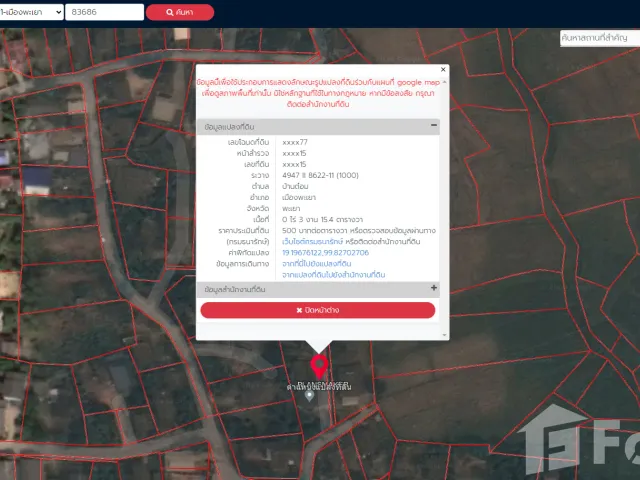Viewport: 640px width, 480px height.
Task: Click the magnifier icon in search button
Action: (170, 12)
